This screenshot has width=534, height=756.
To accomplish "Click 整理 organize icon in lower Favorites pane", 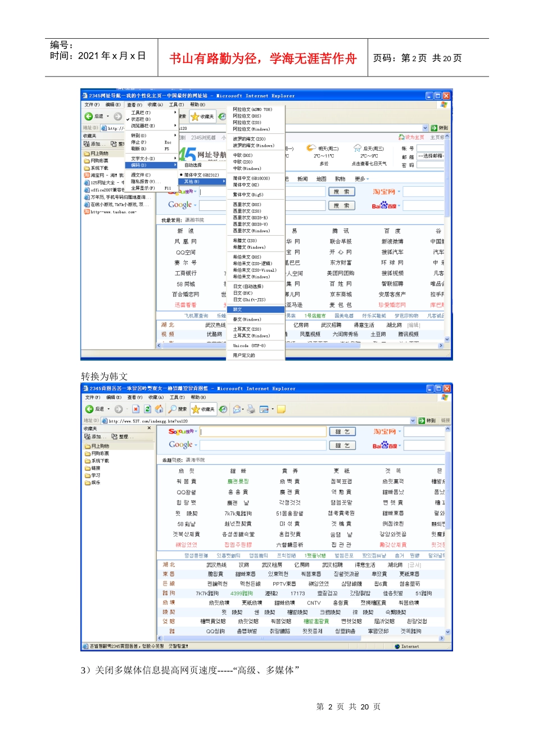I will [x=114, y=436].
